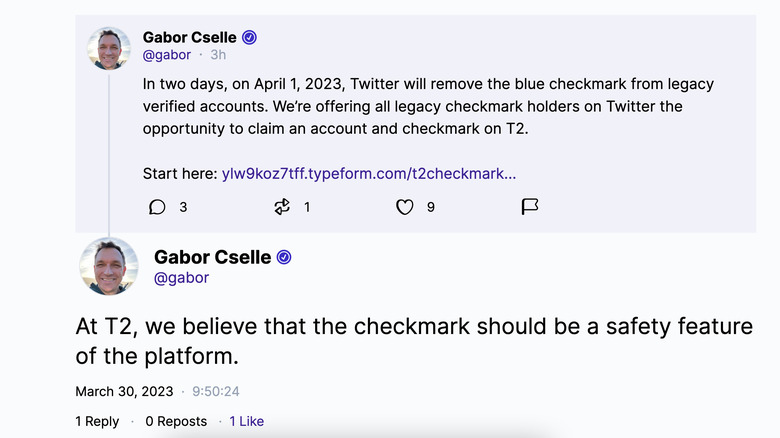The height and width of the screenshot is (438, 780).
Task: Open the large Gabor Cselle profile picture
Action: click(109, 266)
